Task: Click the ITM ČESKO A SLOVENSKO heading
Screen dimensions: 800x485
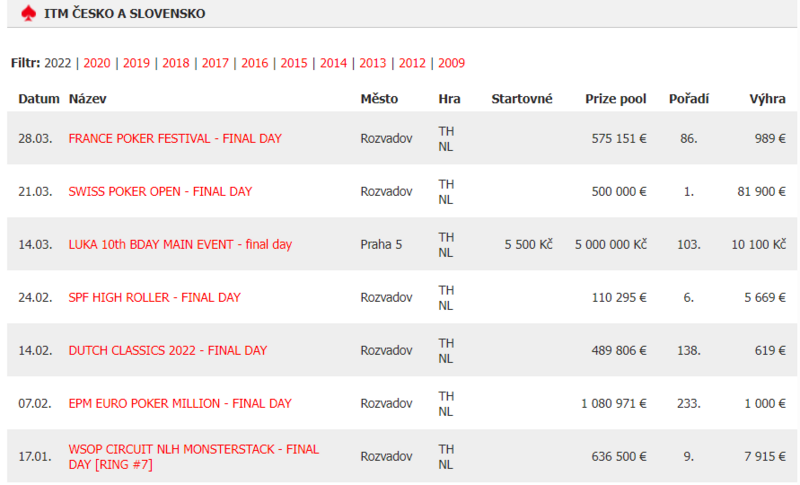Action: click(124, 13)
